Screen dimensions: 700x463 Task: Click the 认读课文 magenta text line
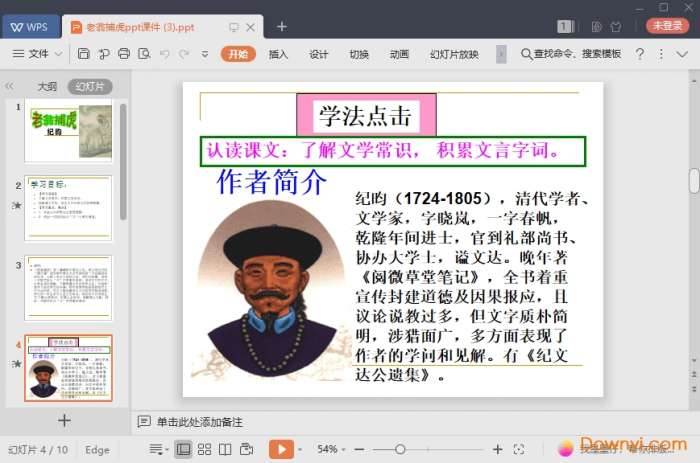393,151
